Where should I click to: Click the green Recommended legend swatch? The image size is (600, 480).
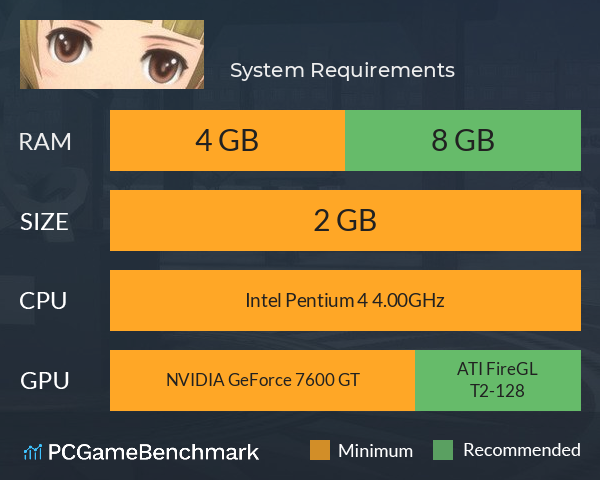point(443,450)
